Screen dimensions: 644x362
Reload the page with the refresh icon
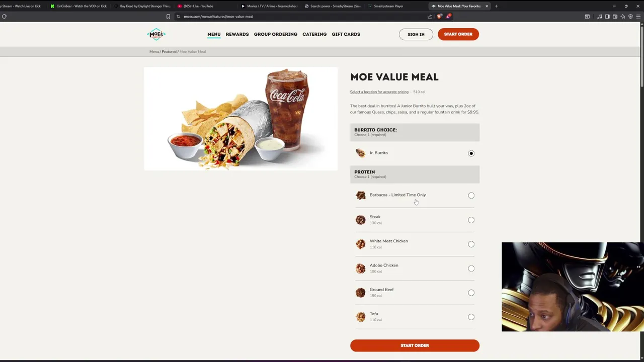tap(4, 16)
